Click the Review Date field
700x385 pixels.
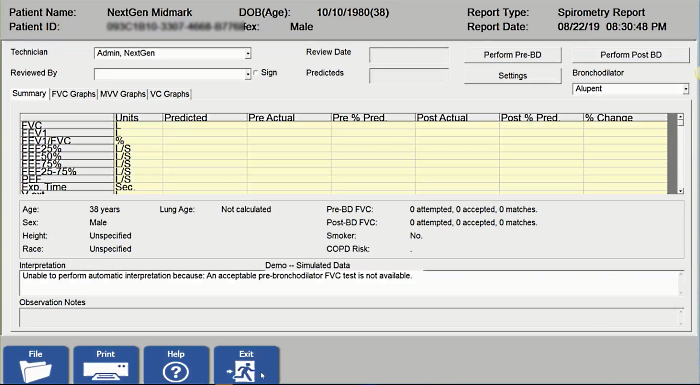[x=409, y=55]
